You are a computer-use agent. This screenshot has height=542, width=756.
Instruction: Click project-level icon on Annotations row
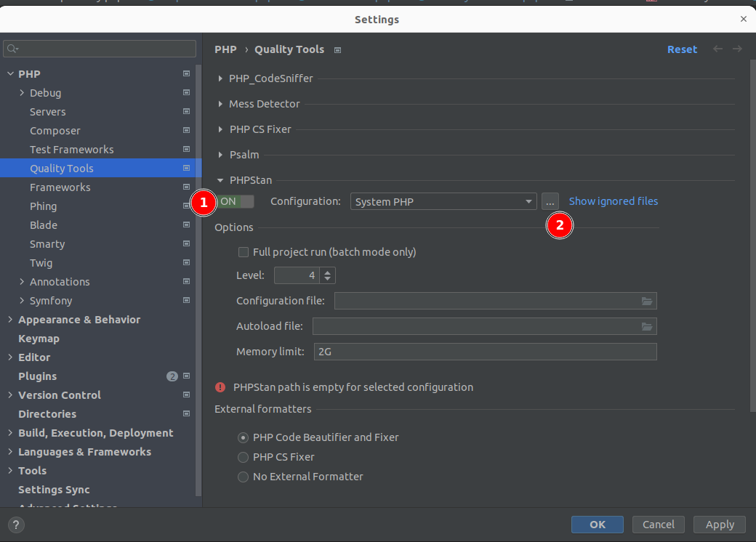[186, 281]
